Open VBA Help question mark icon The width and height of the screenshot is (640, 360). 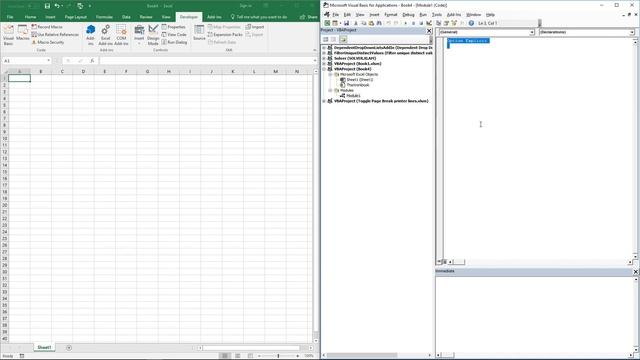click(x=471, y=23)
